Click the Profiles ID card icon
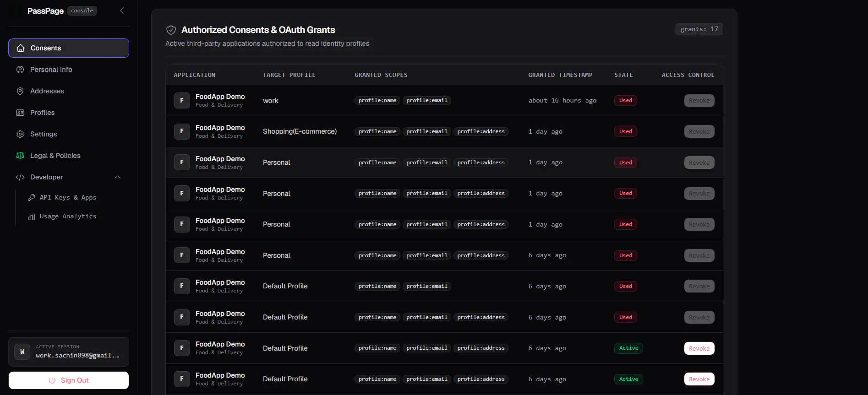 [20, 113]
